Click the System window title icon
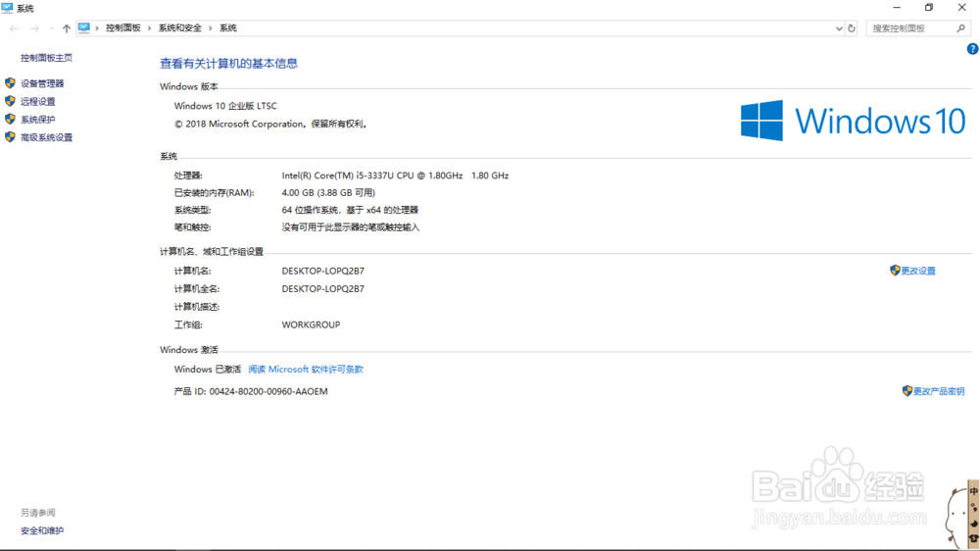980x551 pixels. coord(7,8)
